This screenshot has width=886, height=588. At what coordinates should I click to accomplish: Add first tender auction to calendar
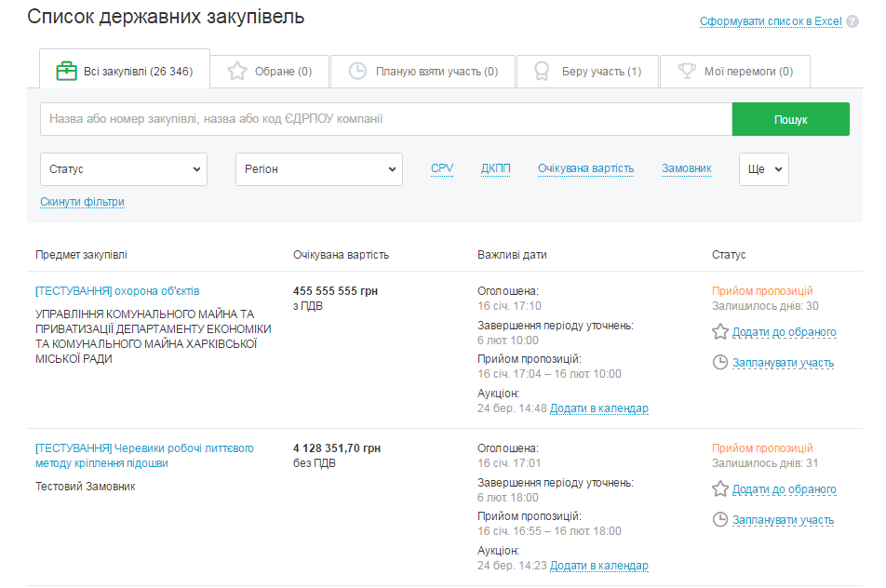click(x=598, y=408)
